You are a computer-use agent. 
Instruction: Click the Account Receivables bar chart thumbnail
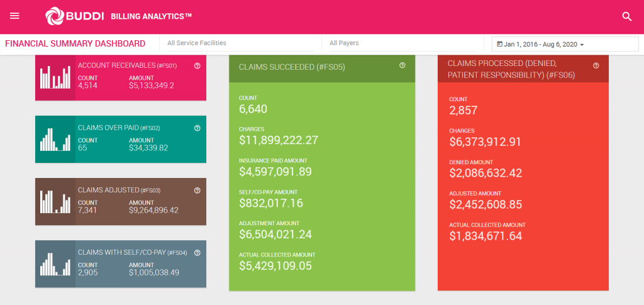tap(55, 77)
